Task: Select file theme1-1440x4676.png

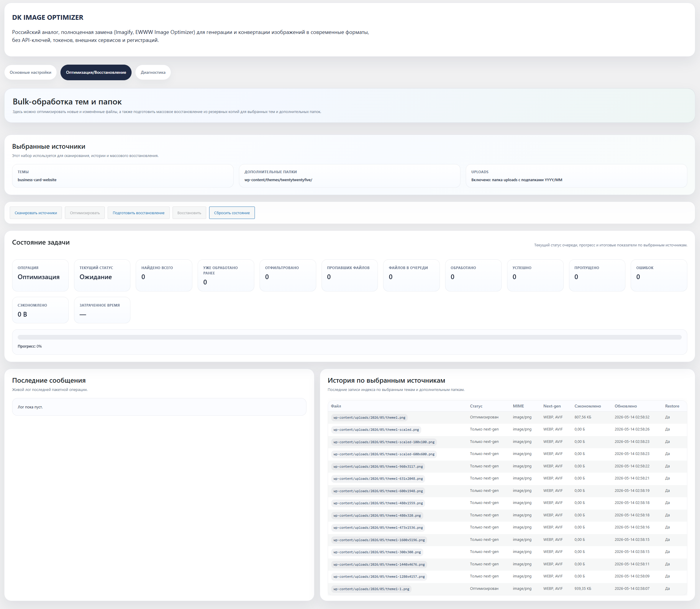Action: pyautogui.click(x=379, y=564)
